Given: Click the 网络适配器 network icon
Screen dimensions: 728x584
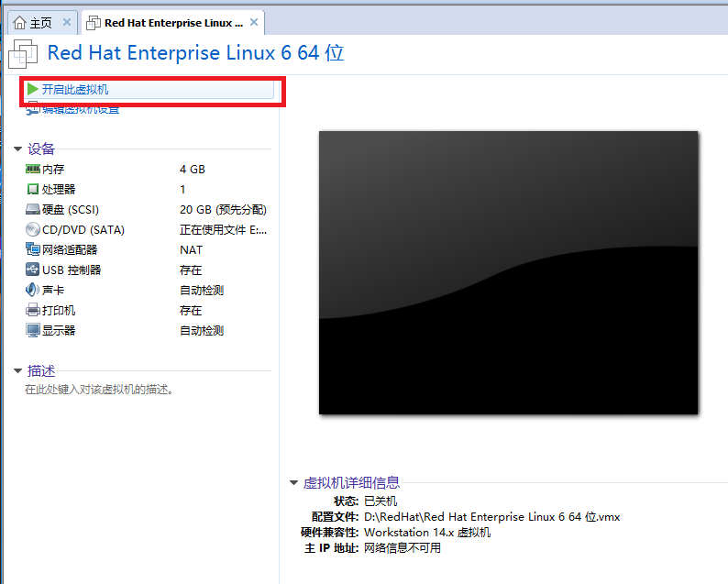Looking at the screenshot, I should (32, 249).
